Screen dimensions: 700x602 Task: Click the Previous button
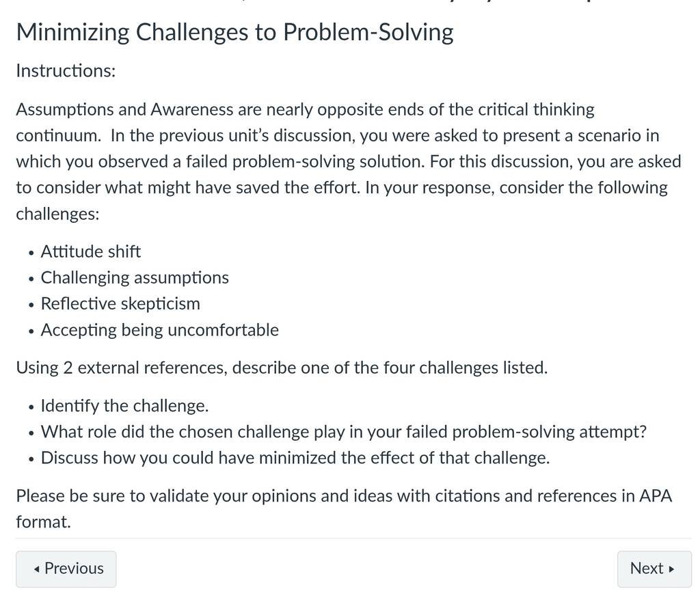point(66,569)
